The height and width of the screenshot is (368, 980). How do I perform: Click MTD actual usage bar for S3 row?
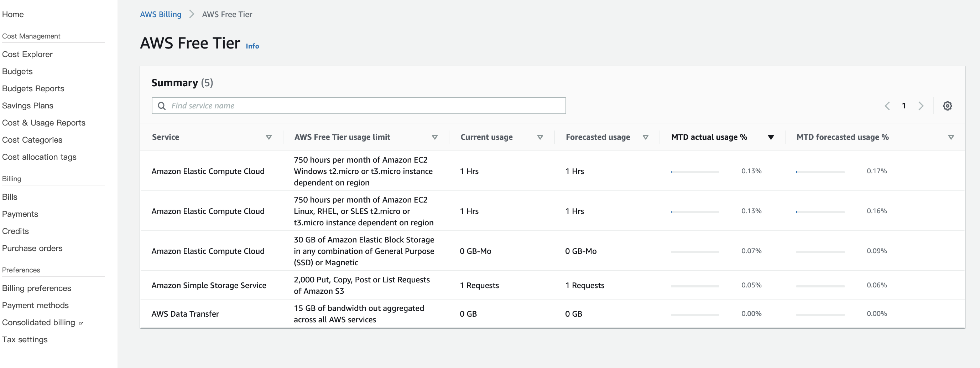[x=695, y=286]
